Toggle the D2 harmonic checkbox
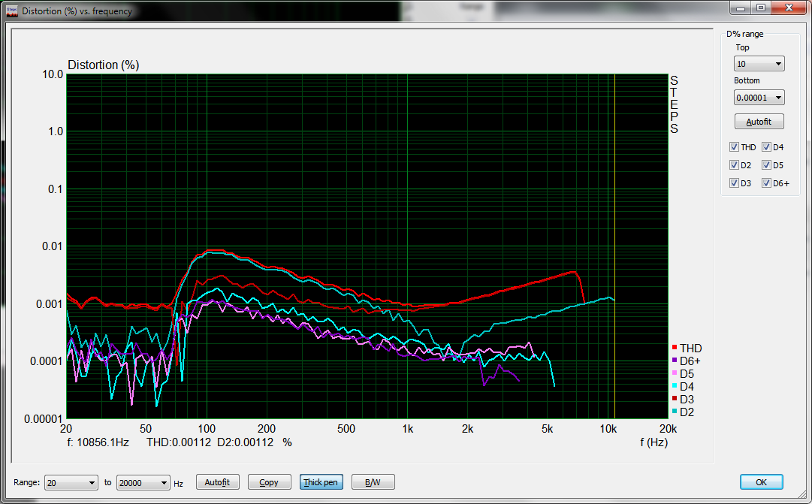Image resolution: width=812 pixels, height=504 pixels. click(734, 165)
